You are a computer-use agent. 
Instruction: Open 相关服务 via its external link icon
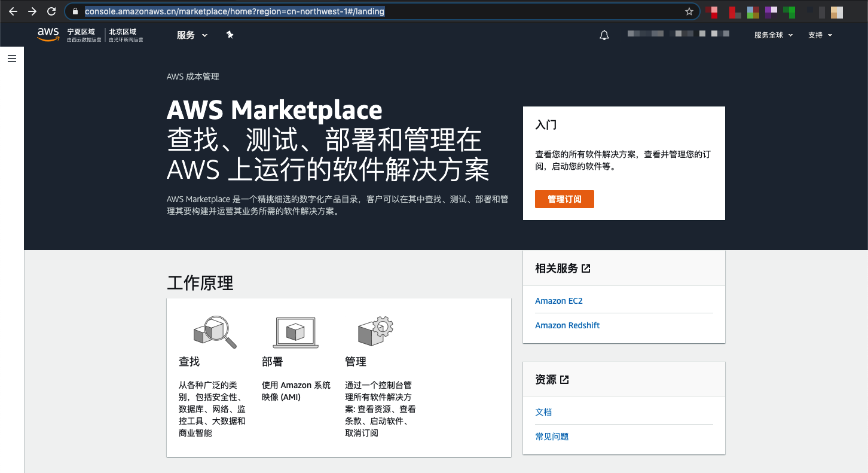click(x=585, y=268)
